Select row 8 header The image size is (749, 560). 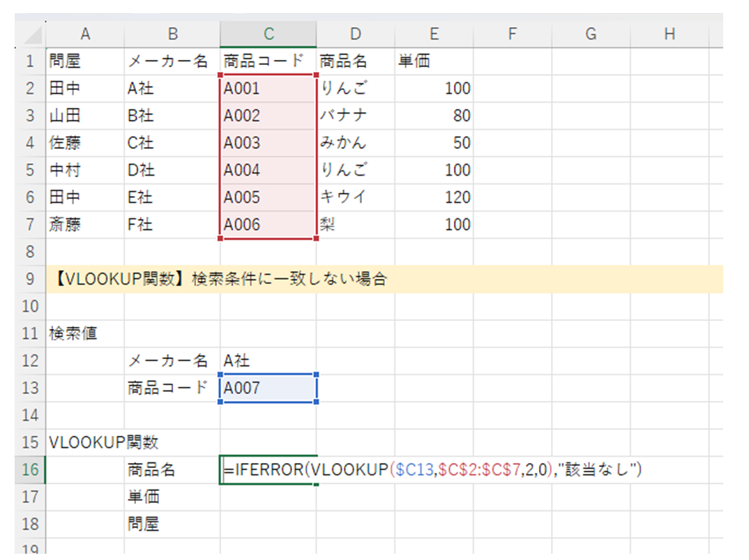tap(30, 252)
